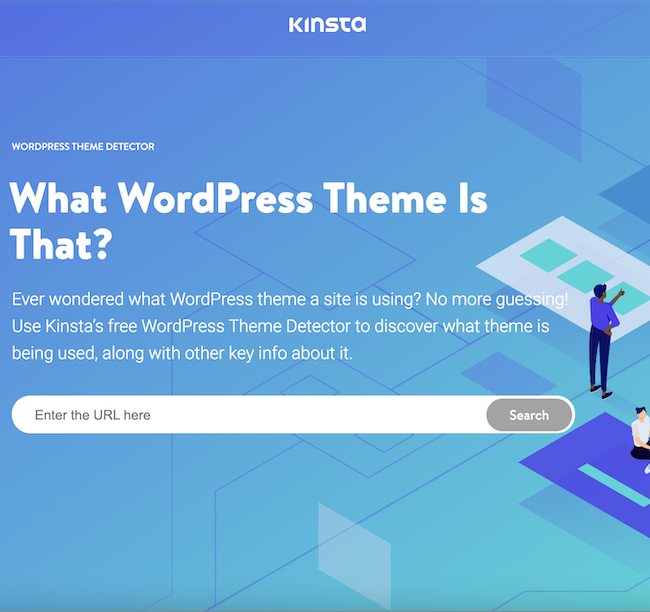Click the 'WordPress Theme Detector' label
This screenshot has width=650, height=612.
(83, 146)
